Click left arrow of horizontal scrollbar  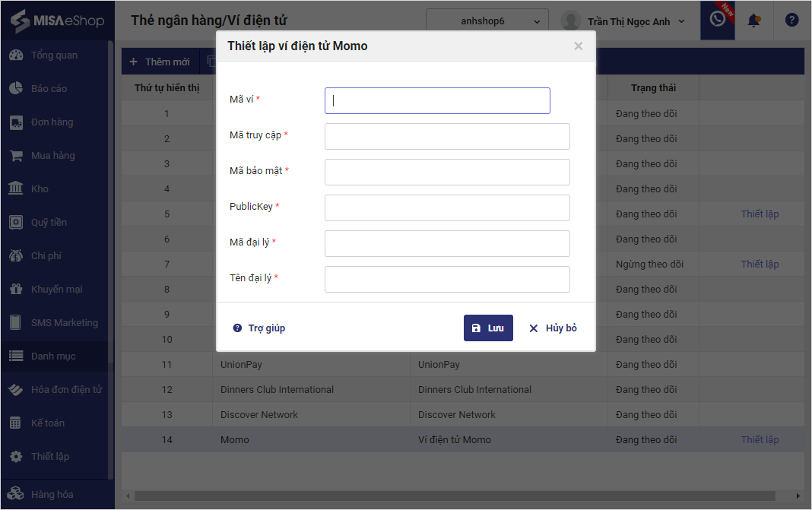point(128,496)
